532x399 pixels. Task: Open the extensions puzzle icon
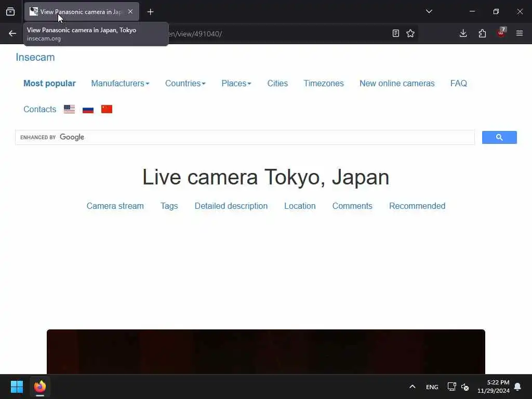pyautogui.click(x=482, y=33)
